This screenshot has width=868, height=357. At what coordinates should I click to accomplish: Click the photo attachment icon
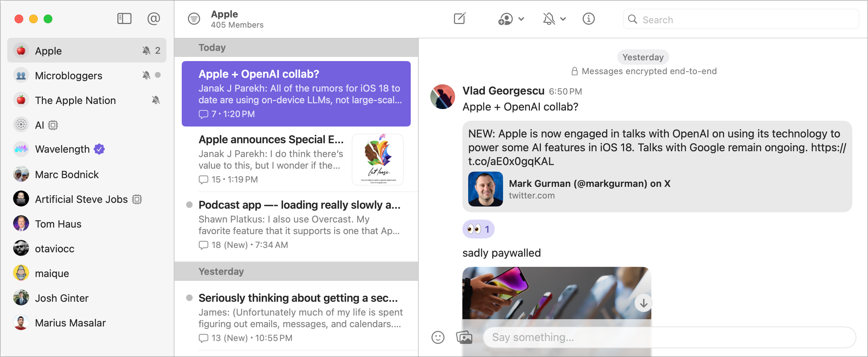click(465, 337)
